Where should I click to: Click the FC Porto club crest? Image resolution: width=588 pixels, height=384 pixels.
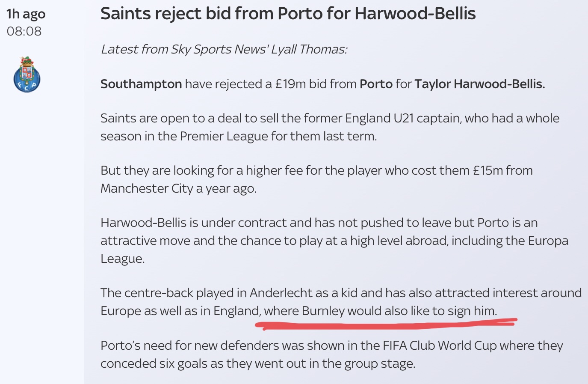click(x=27, y=75)
